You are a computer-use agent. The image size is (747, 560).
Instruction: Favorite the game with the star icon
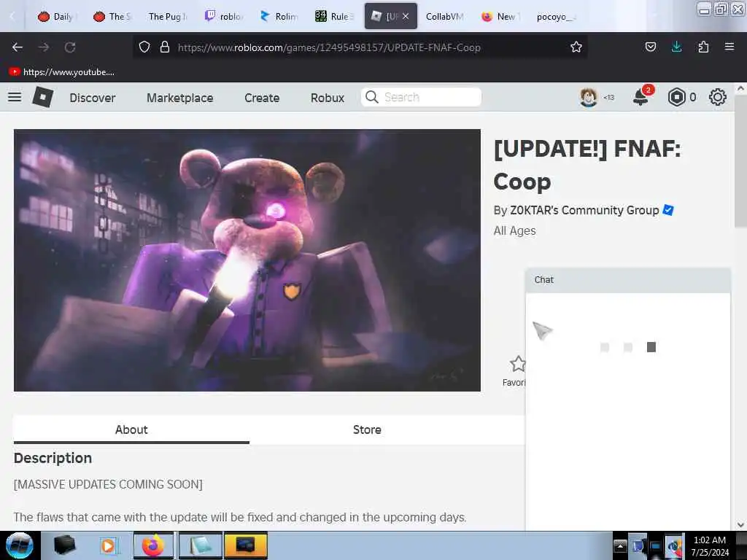pyautogui.click(x=517, y=364)
